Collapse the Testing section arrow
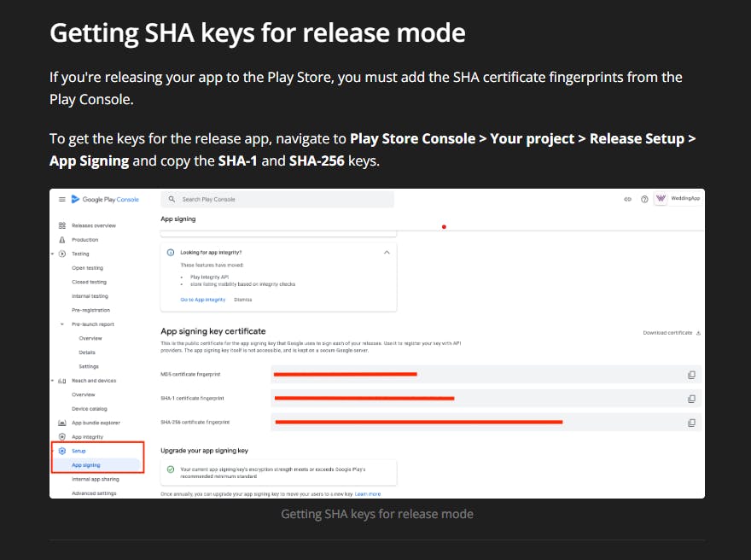This screenshot has height=560, width=751. (x=53, y=254)
